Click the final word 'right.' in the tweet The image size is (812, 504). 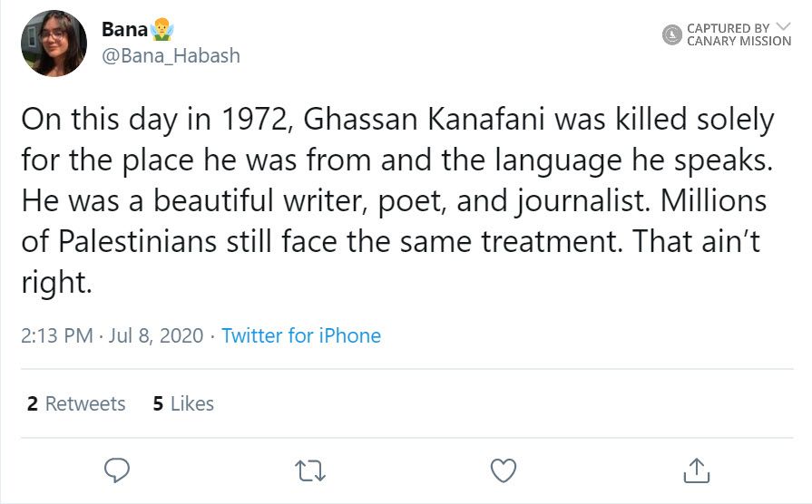point(56,282)
